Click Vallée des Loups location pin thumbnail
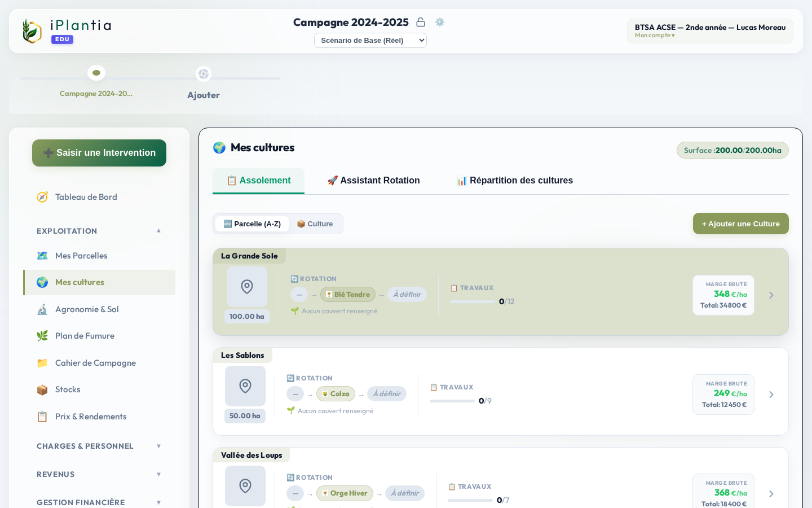The width and height of the screenshot is (812, 508). tap(245, 485)
